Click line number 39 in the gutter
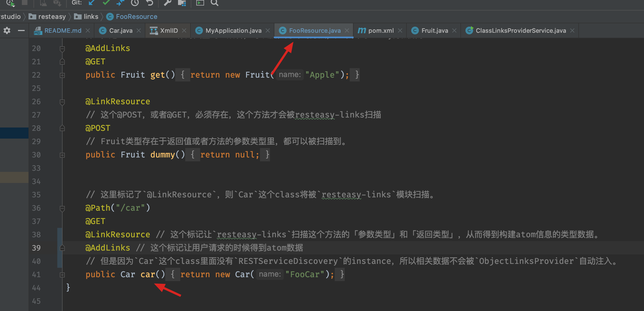This screenshot has width=644, height=311. 36,248
